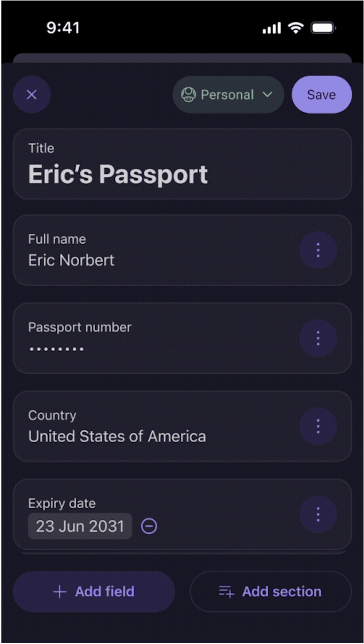Image resolution: width=364 pixels, height=644 pixels.
Task: Open options menu for Expiry date field
Action: [318, 514]
